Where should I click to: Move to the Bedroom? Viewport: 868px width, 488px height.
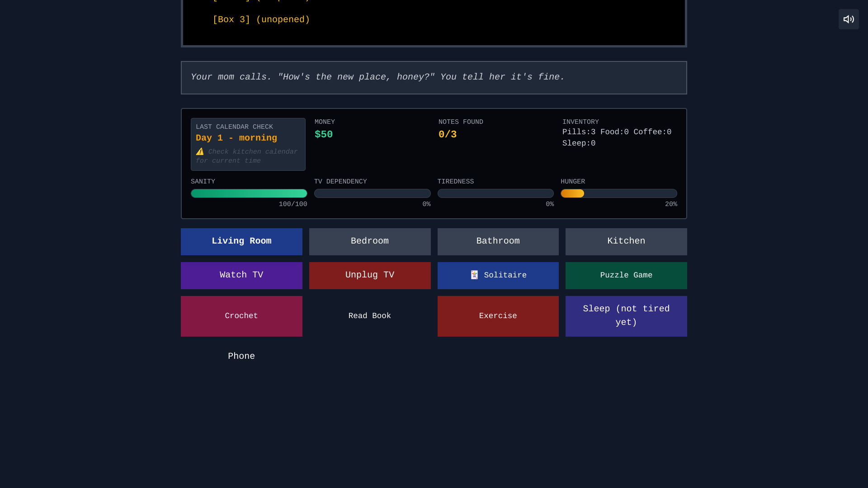(x=370, y=241)
